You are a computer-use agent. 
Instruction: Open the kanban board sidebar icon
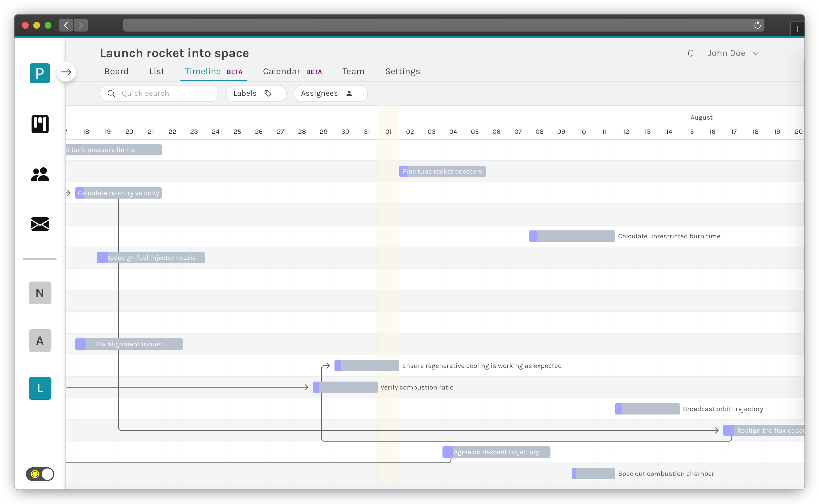40,124
